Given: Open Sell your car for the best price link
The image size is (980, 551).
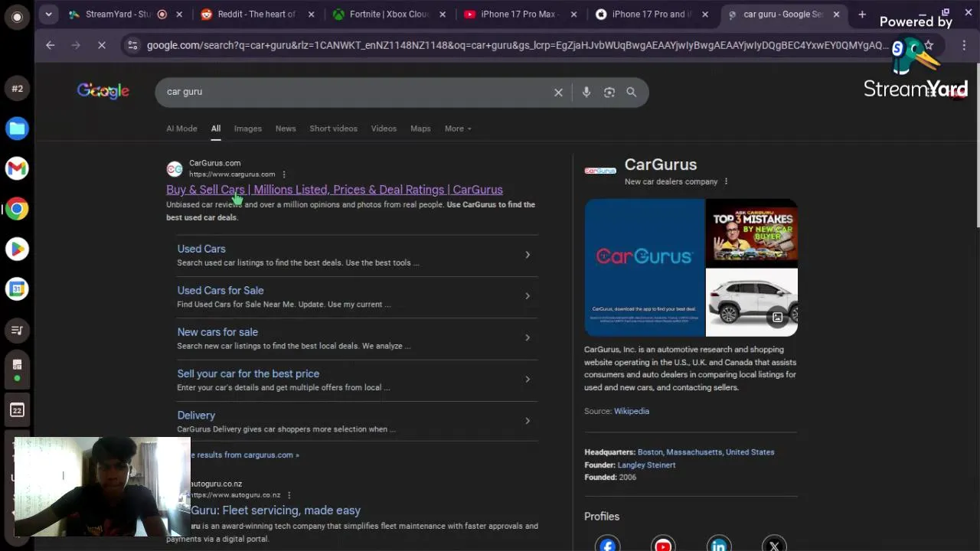Looking at the screenshot, I should pos(248,373).
